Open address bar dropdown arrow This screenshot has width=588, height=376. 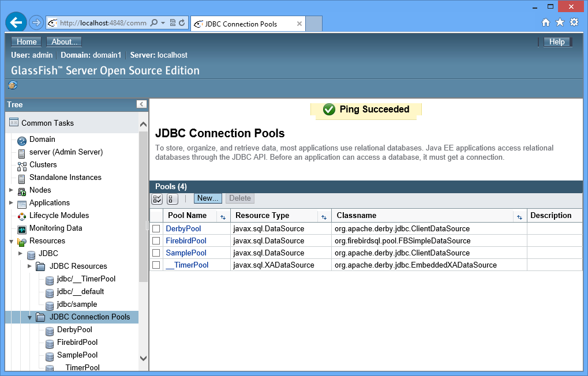[163, 23]
